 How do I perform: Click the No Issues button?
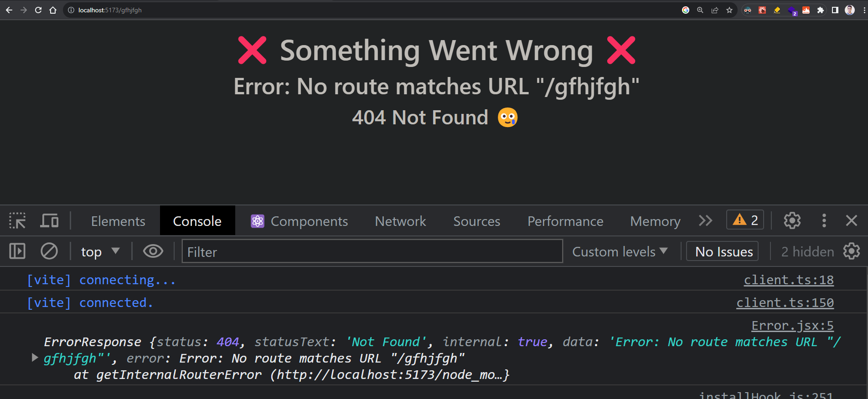coord(723,251)
